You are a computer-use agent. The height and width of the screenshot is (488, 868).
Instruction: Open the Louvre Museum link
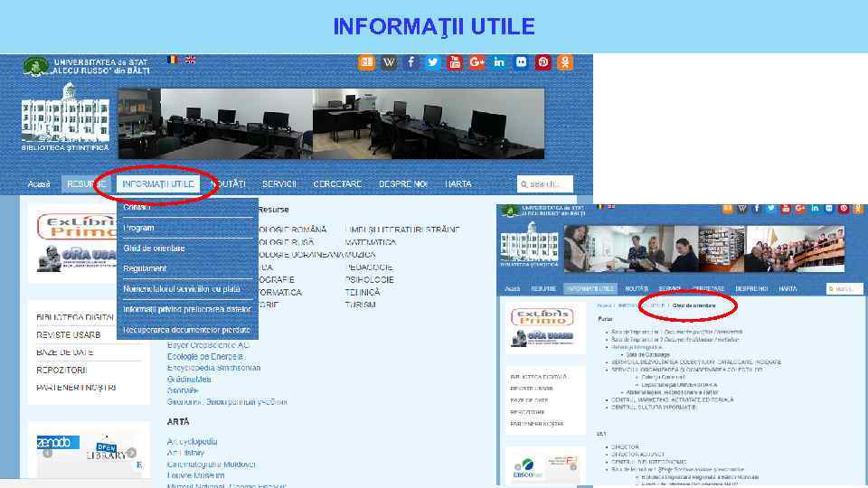[196, 475]
